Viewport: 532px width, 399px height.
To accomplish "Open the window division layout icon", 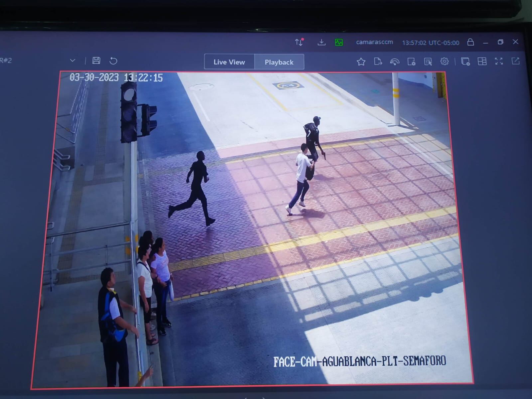I will tap(482, 62).
